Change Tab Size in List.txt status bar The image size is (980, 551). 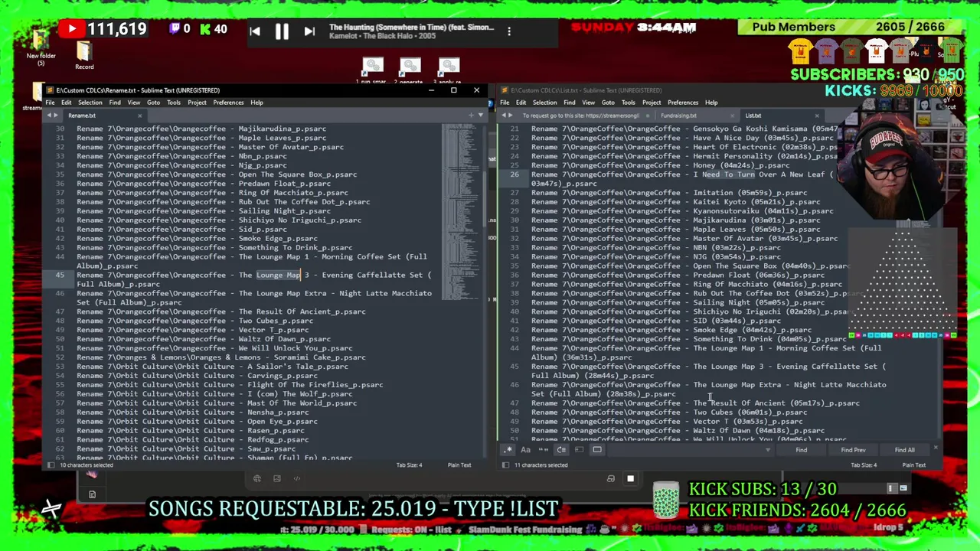click(864, 465)
